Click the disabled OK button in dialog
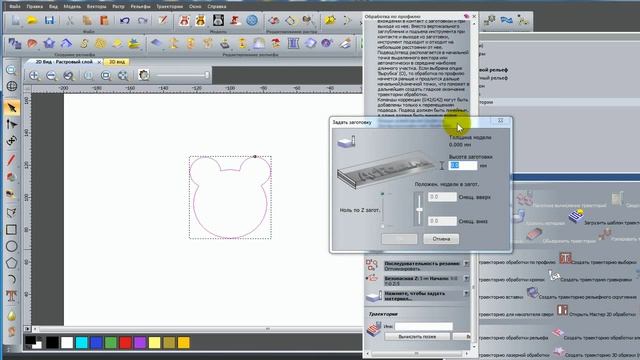 tap(399, 239)
